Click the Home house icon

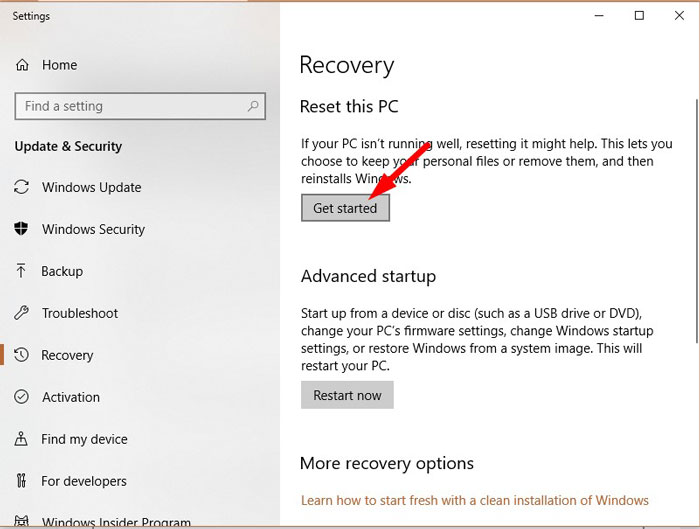pyautogui.click(x=22, y=65)
